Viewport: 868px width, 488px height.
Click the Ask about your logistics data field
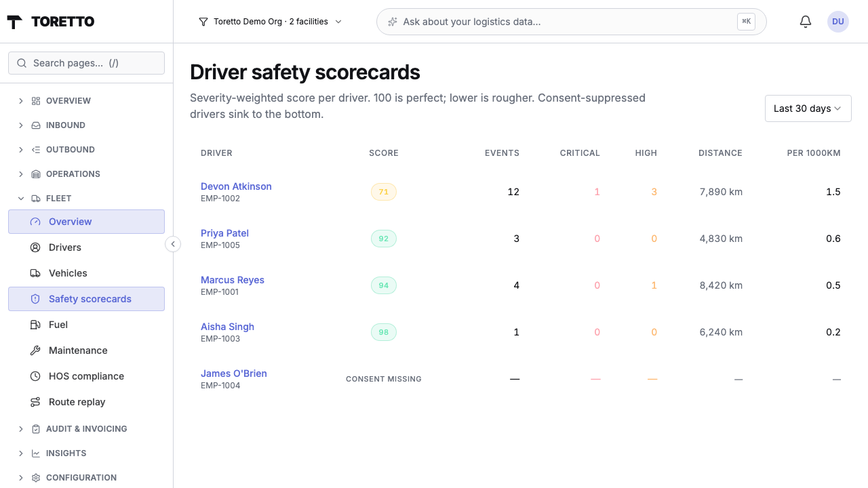pos(571,22)
